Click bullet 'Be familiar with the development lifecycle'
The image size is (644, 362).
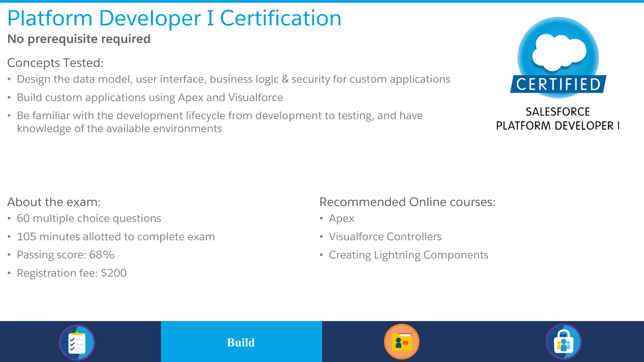click(x=220, y=122)
